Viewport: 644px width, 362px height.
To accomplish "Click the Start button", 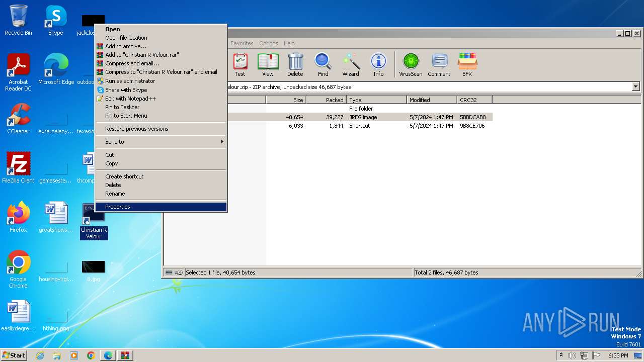I will (x=14, y=355).
